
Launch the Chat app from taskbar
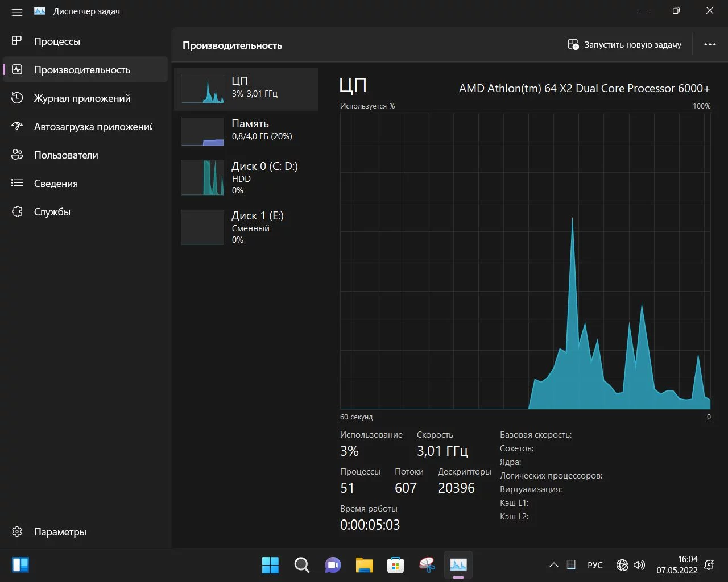click(x=333, y=565)
